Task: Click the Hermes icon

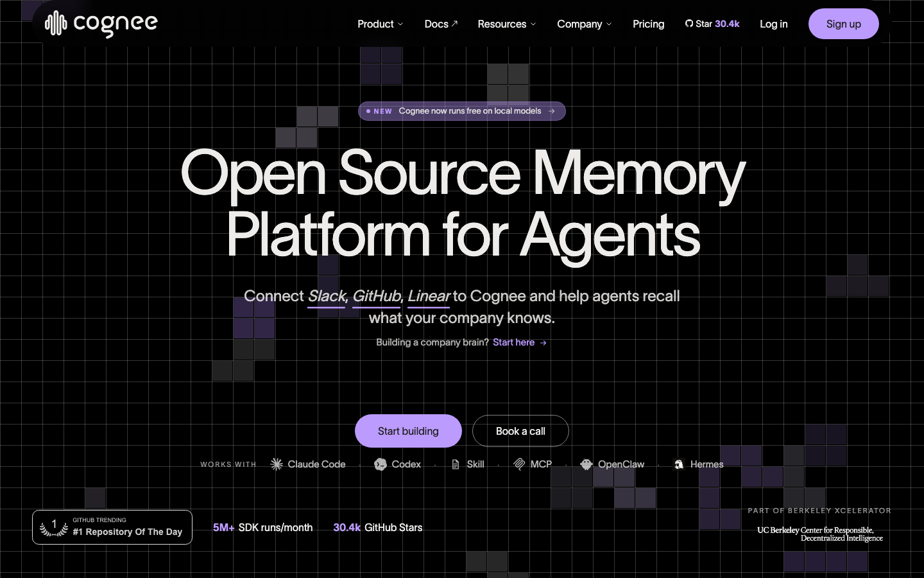Action: [679, 464]
